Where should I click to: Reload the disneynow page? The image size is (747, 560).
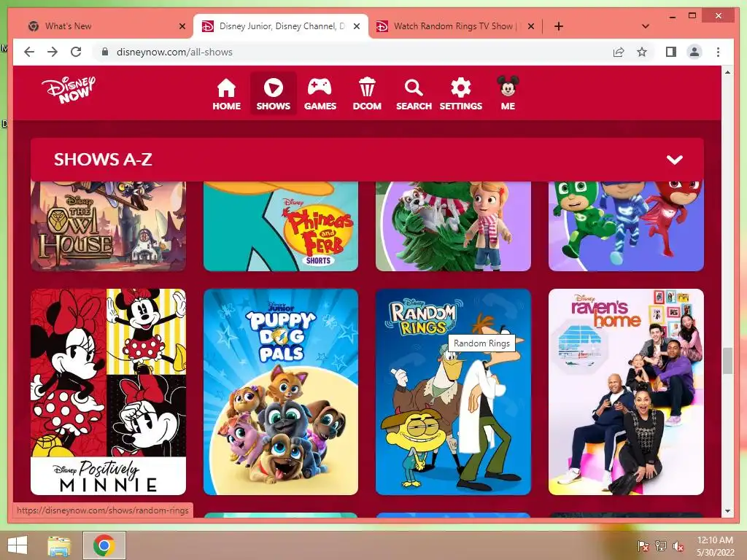pyautogui.click(x=76, y=52)
